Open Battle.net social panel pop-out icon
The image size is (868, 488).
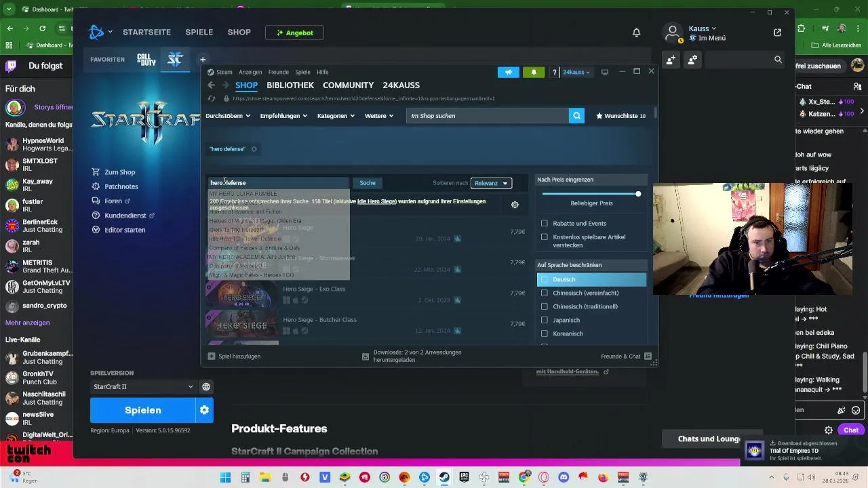coord(777,33)
